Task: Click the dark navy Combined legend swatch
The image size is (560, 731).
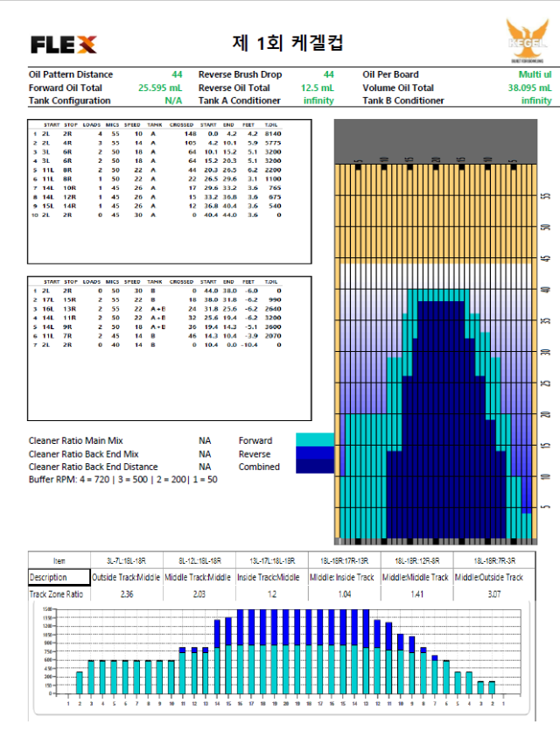Action: pyautogui.click(x=315, y=467)
